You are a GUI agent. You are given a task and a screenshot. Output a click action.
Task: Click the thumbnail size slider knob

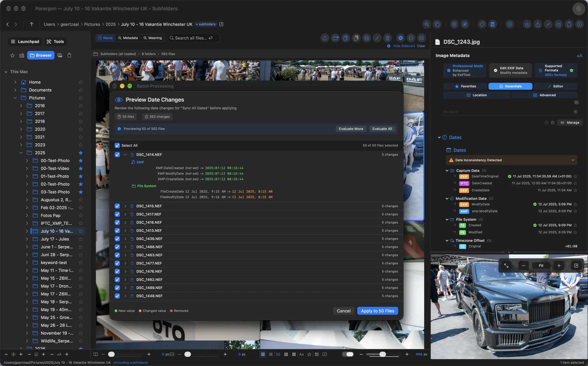pos(383,354)
